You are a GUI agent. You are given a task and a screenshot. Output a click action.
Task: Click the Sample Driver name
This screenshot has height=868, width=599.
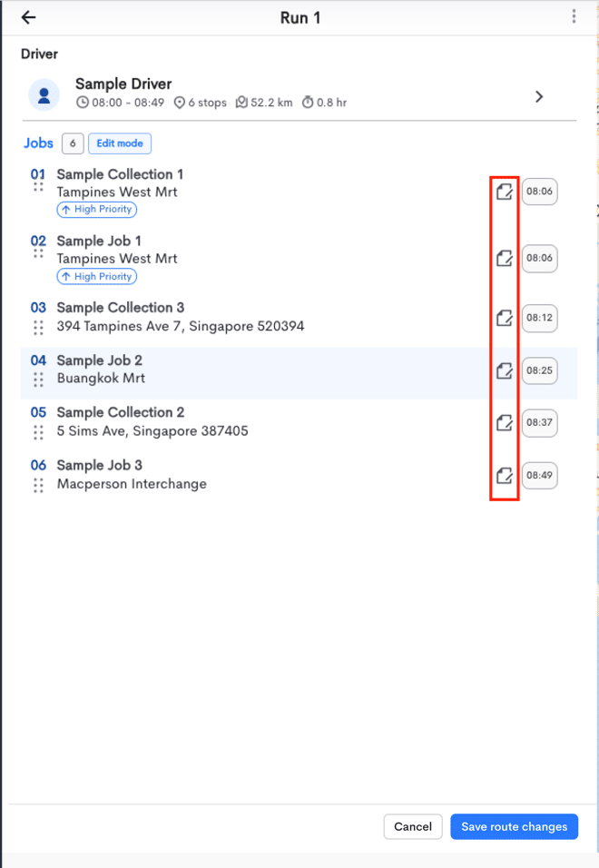point(123,84)
